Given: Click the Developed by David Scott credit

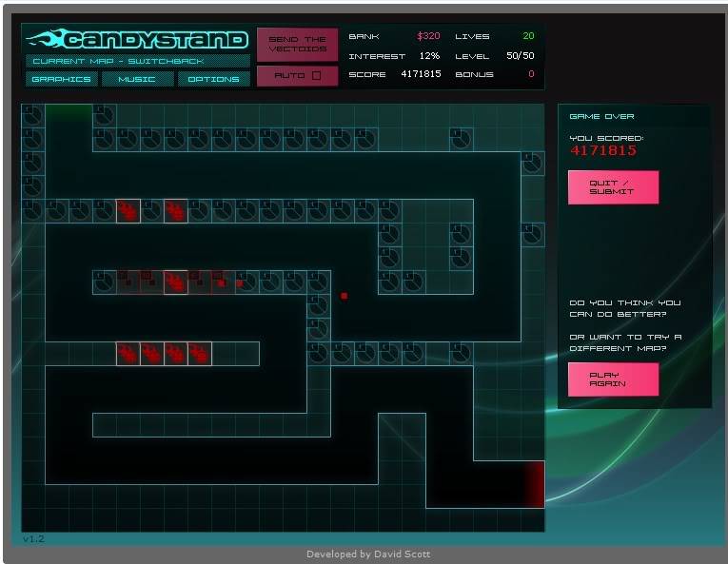Looking at the screenshot, I should pyautogui.click(x=368, y=554).
